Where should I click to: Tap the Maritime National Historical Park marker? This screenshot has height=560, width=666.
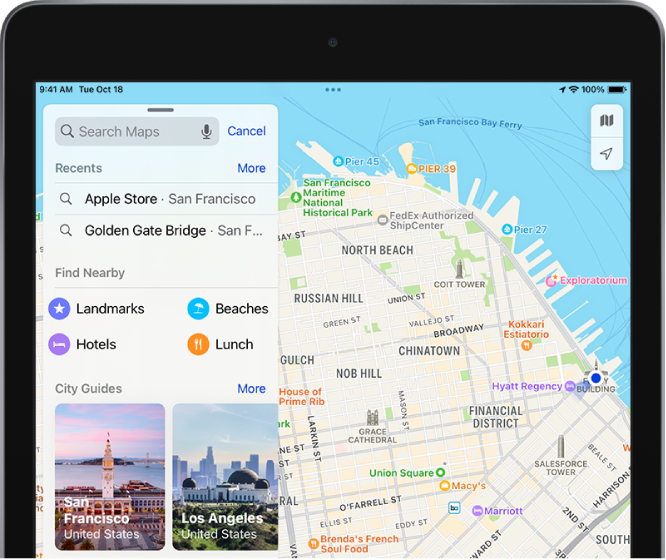click(x=296, y=198)
